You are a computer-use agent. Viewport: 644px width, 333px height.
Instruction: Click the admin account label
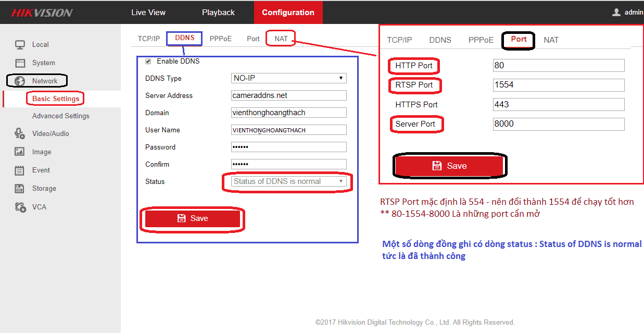[x=634, y=13]
